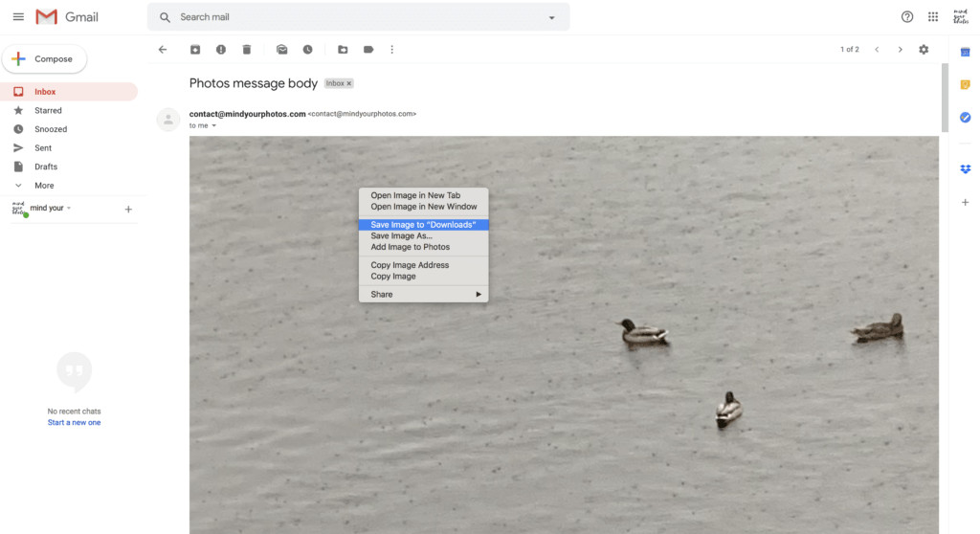Click the Start a new one link
Screen dimensions: 980x534
(74, 423)
